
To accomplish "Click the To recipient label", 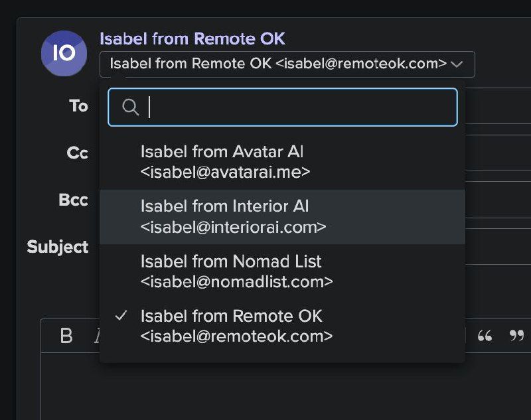I will click(78, 106).
